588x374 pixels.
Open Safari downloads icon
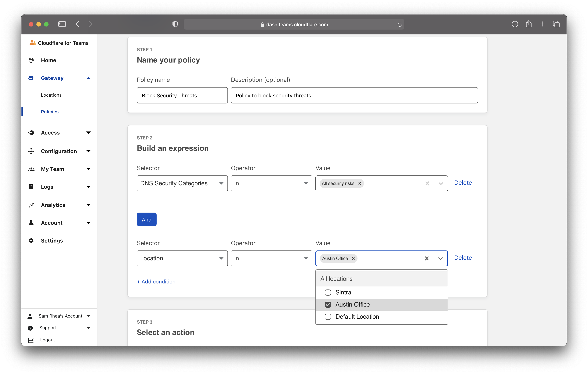coord(514,24)
